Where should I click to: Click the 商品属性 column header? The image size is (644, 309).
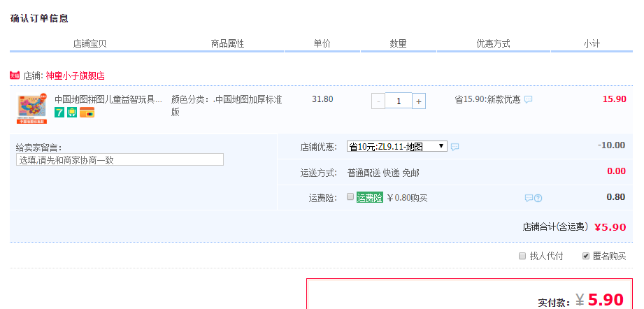(227, 43)
